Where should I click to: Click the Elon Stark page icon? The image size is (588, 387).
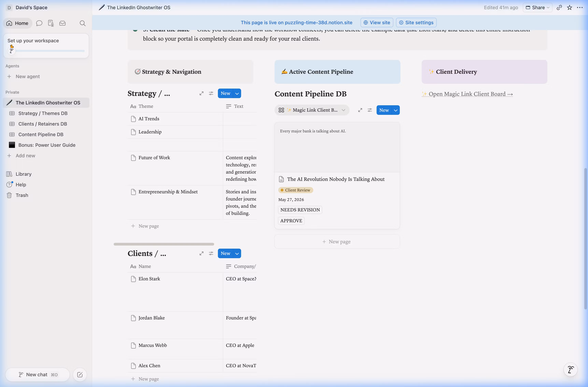point(133,279)
